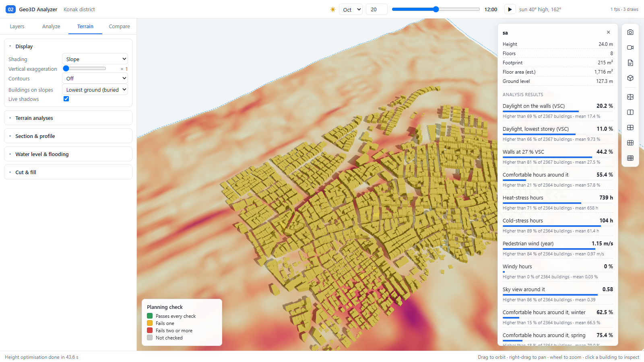Click the day number field showing 20
Image resolution: width=644 pixels, height=362 pixels.
click(x=376, y=9)
